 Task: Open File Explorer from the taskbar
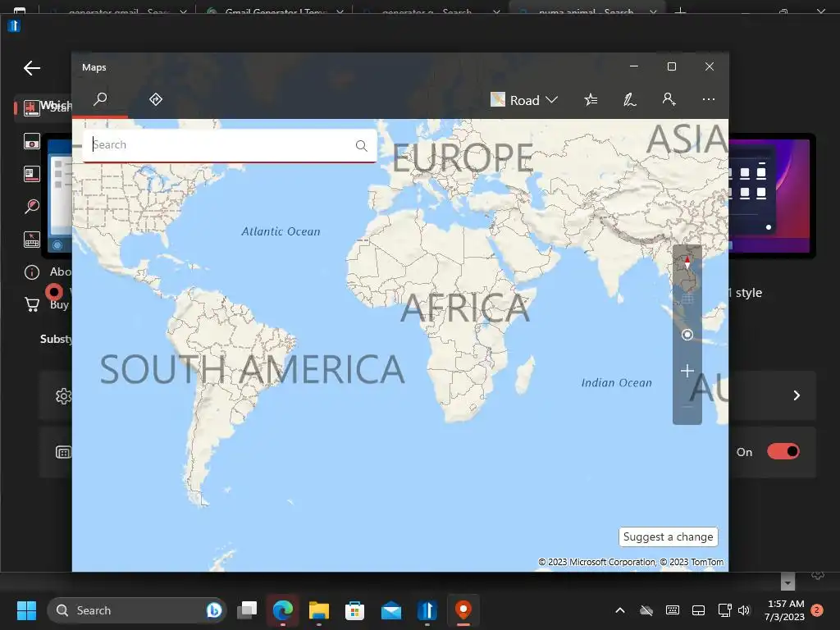(319, 610)
